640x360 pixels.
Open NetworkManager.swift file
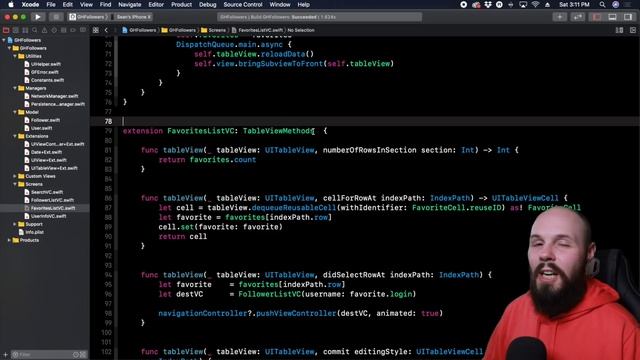click(54, 96)
